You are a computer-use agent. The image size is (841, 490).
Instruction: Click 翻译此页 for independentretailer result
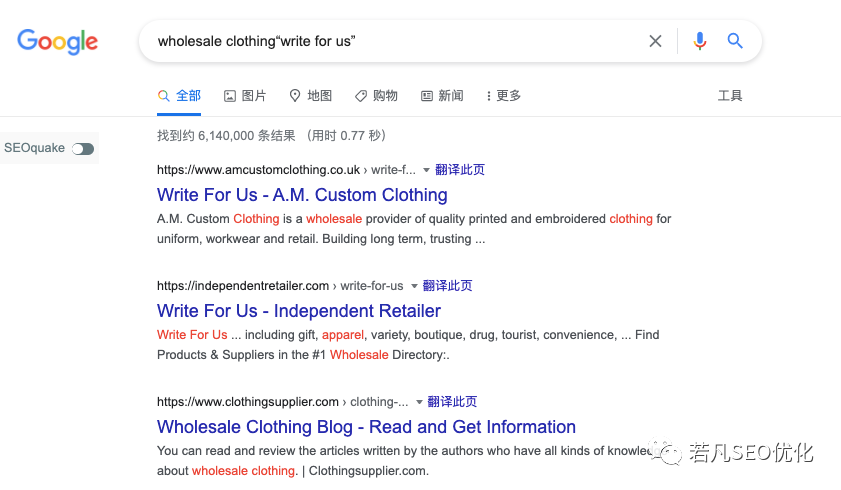coord(447,286)
